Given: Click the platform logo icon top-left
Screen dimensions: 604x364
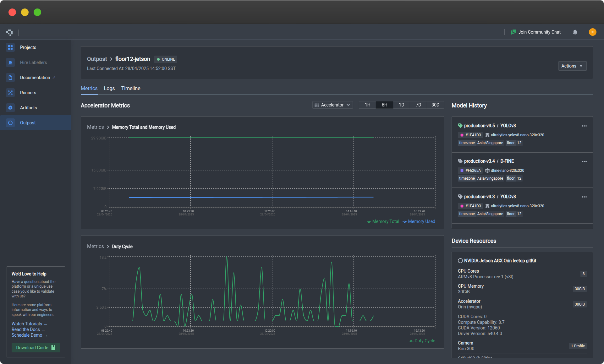Looking at the screenshot, I should pos(9,32).
